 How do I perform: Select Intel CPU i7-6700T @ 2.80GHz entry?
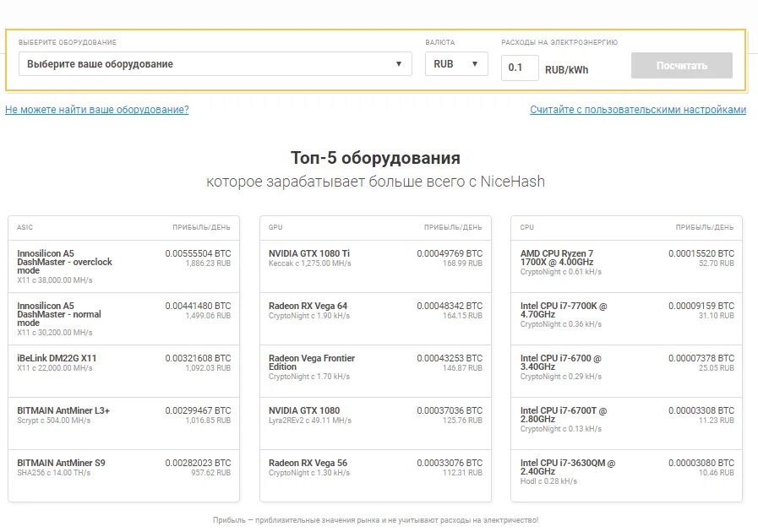point(626,423)
